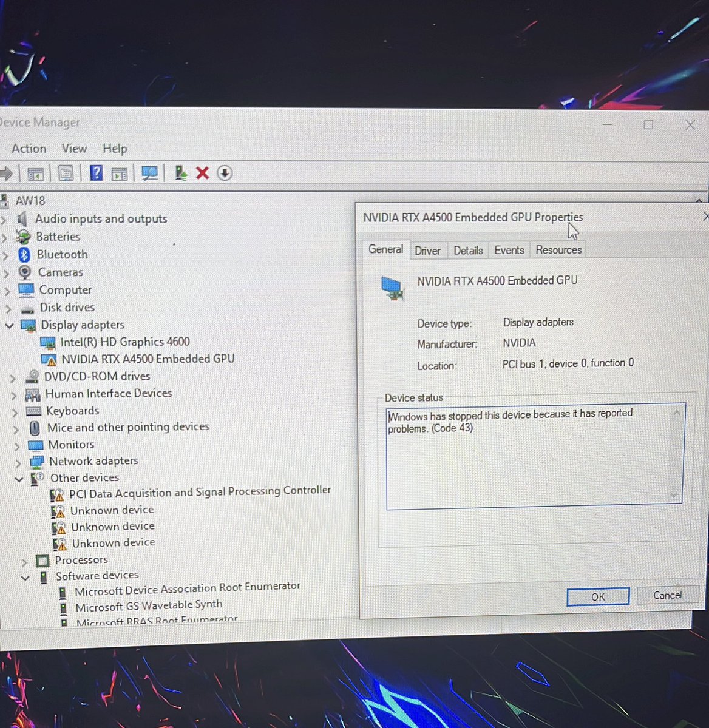Viewport: 709px width, 728px height.
Task: Collapse the Display adapters category
Action: [x=9, y=326]
